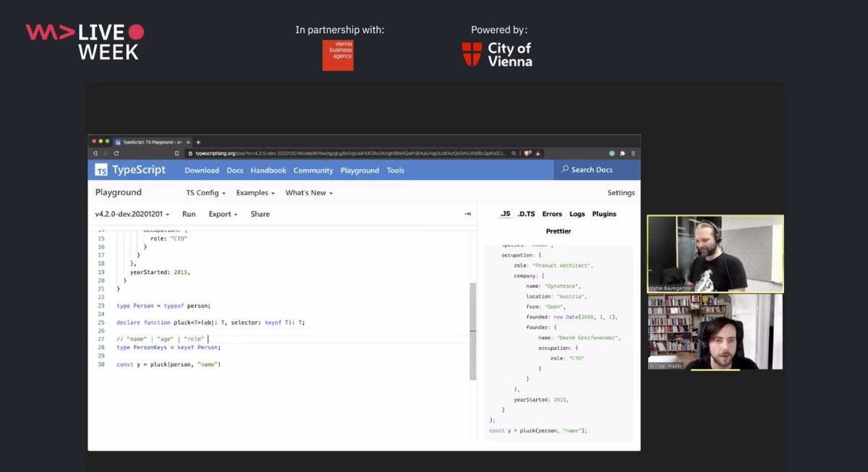The height and width of the screenshot is (472, 868).
Task: Click 'founded: new Date(2005, 1, 1)' in output
Action: (572, 317)
